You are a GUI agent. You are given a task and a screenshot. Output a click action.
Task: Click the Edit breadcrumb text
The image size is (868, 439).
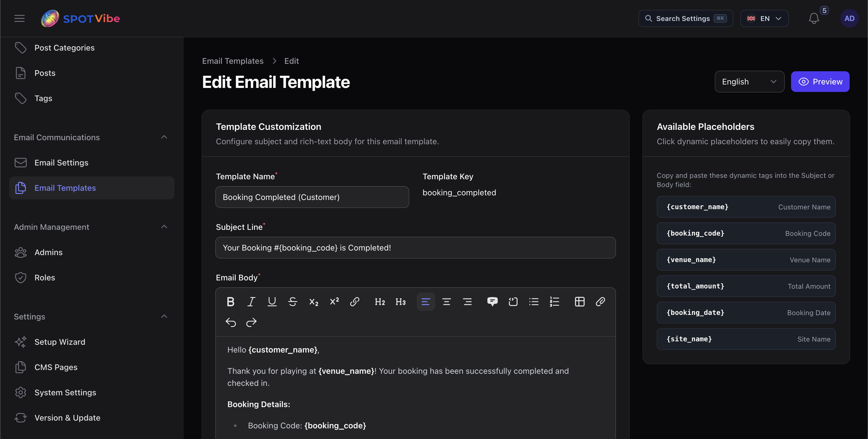[x=291, y=61]
